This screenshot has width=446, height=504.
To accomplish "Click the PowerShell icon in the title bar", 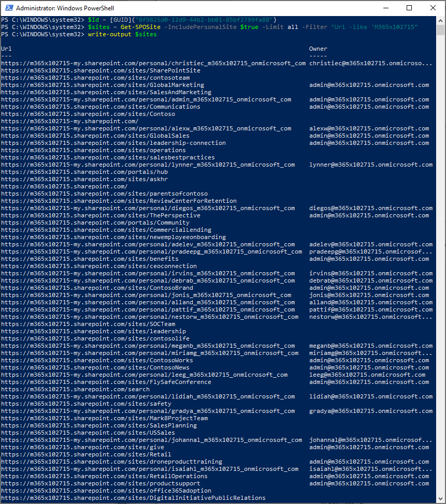I will point(9,8).
